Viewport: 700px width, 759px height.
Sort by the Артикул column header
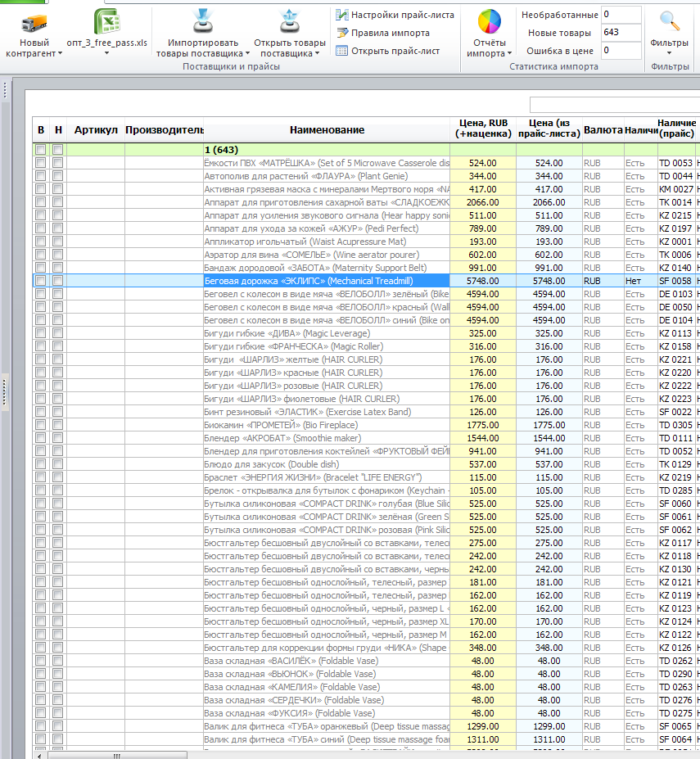pos(96,129)
